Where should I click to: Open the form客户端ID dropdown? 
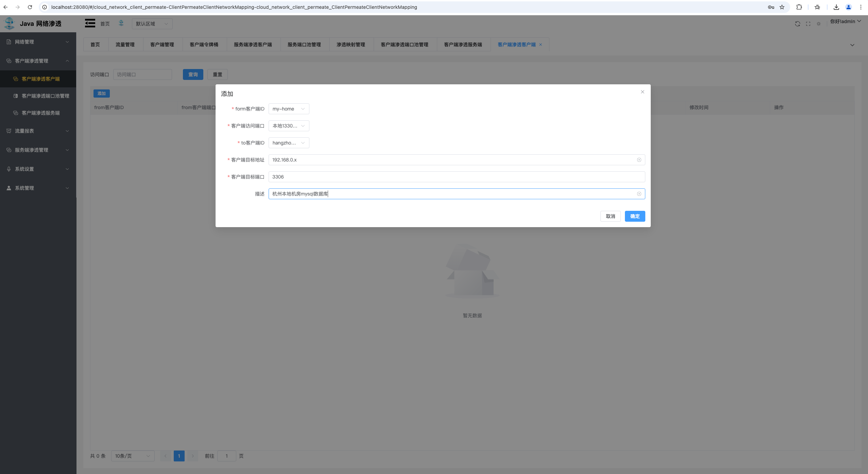[x=288, y=109]
